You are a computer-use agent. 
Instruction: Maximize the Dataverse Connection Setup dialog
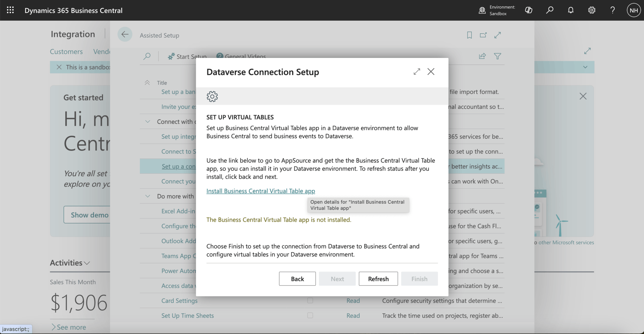pyautogui.click(x=417, y=72)
